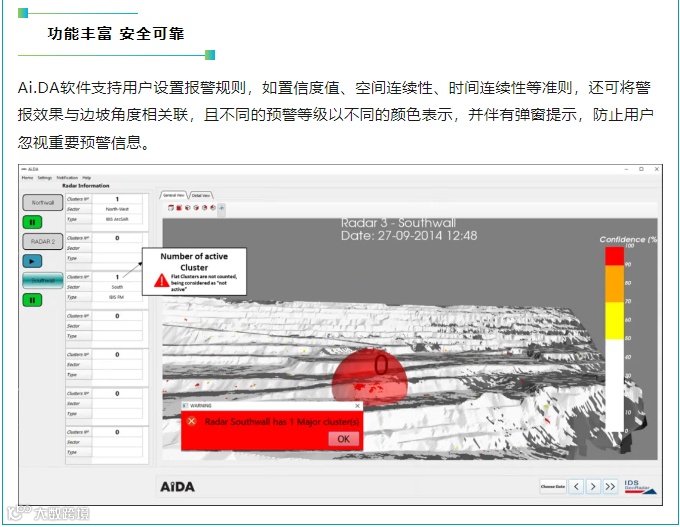Go to next date with single right arrow
The width and height of the screenshot is (680, 527).
coord(593,486)
